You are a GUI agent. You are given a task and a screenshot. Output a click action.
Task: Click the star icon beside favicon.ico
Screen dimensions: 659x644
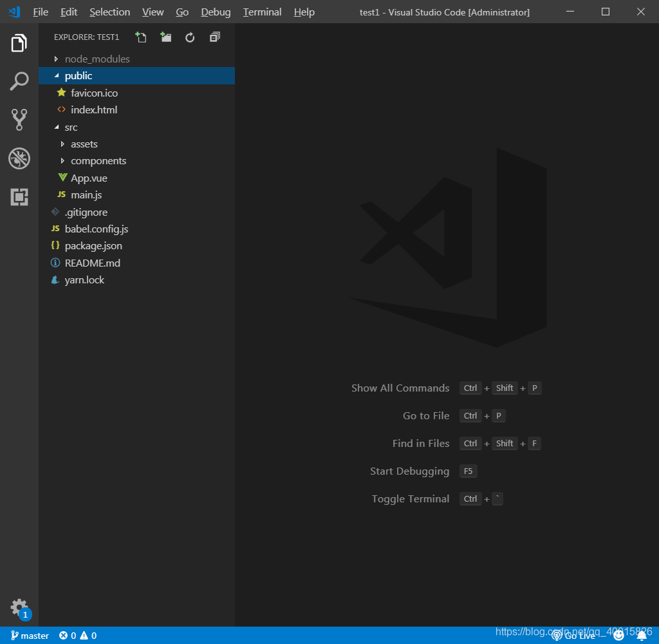pos(61,92)
